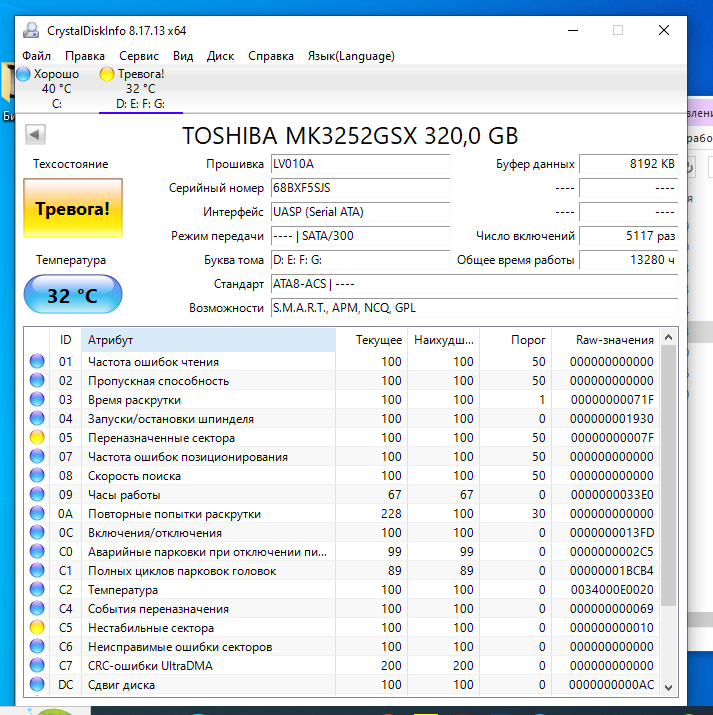
Task: Click yellow status circle for attribute 05
Action: pyautogui.click(x=37, y=437)
